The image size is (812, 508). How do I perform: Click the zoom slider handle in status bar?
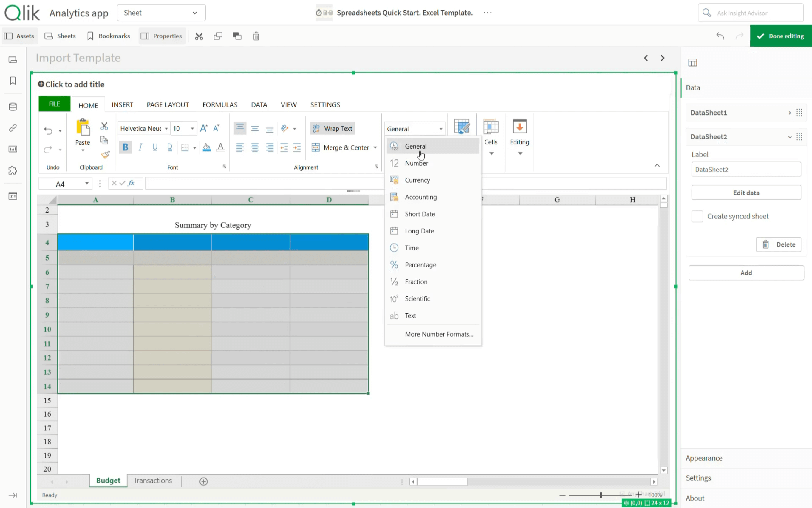pyautogui.click(x=601, y=495)
